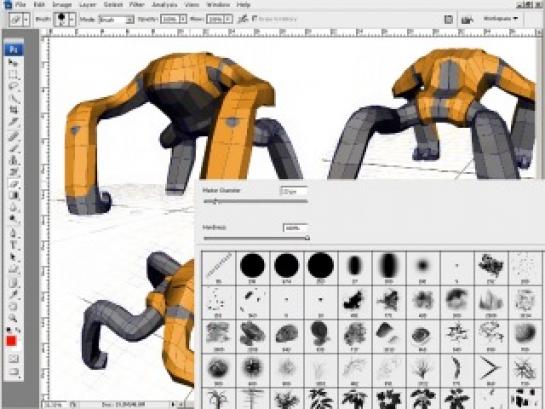Select the Gradient tool below the Eraser
Viewport: 545px width, 409px height.
coord(13,196)
